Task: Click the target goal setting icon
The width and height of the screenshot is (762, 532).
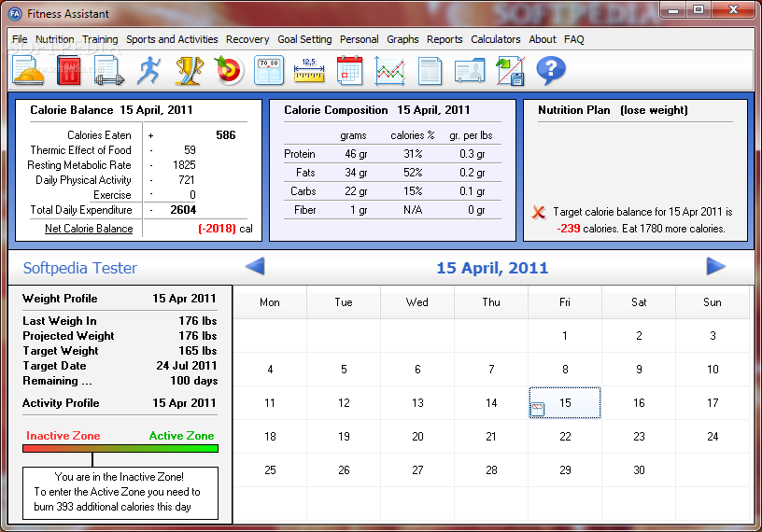Action: tap(229, 71)
